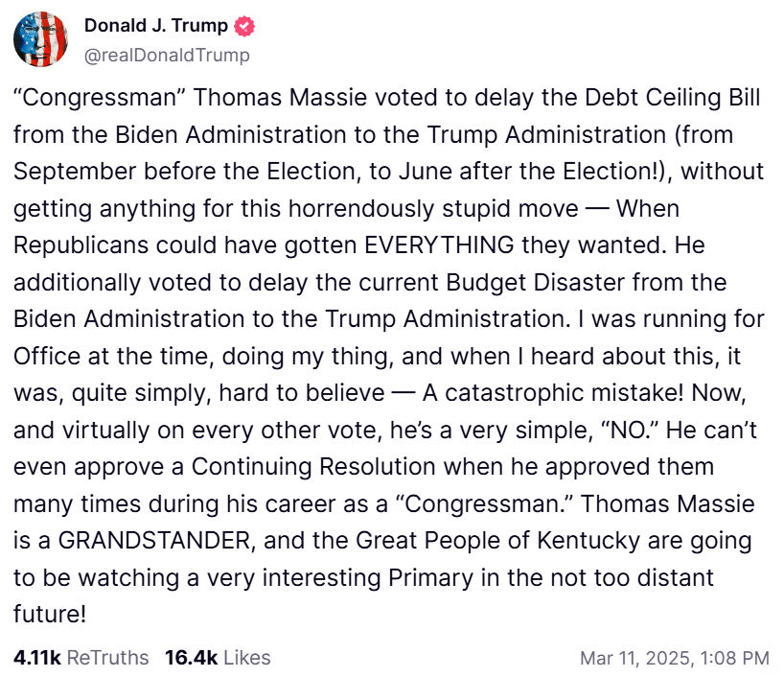View the 4.11k ReTruths count

click(x=37, y=657)
